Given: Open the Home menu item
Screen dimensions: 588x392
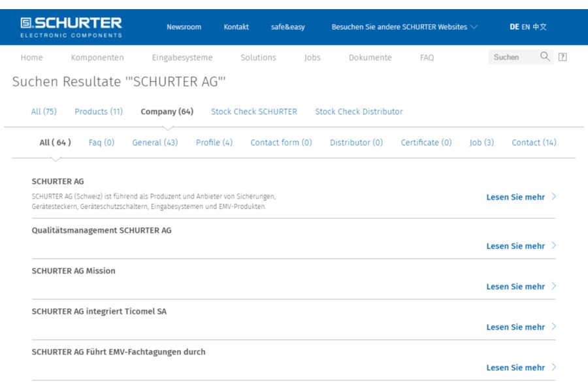Looking at the screenshot, I should (31, 57).
